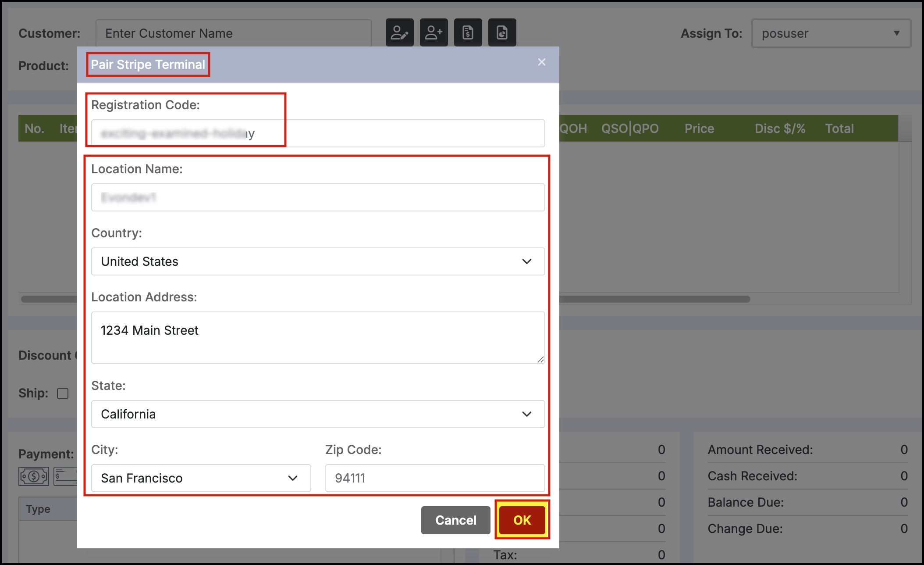The image size is (924, 565).
Task: Click the Location Address text area
Action: tap(318, 338)
